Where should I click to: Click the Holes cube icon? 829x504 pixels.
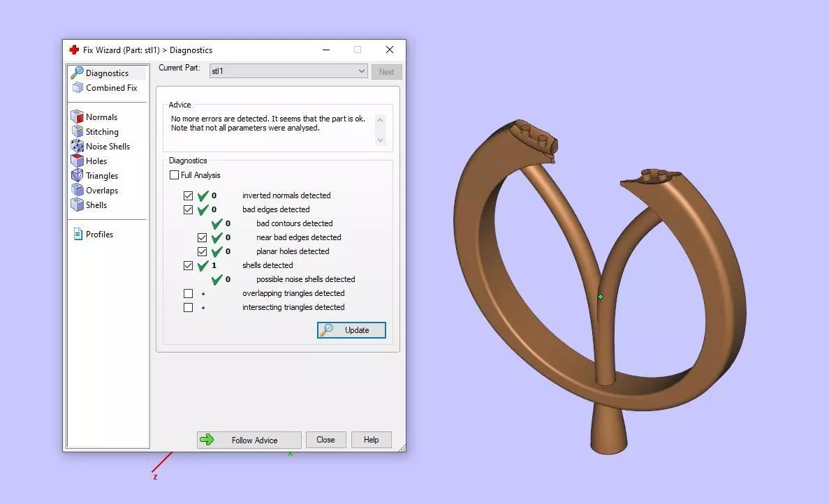pos(78,161)
